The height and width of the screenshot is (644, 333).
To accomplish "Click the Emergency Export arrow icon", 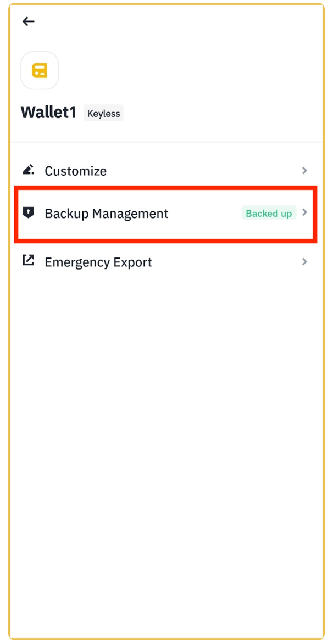I will pyautogui.click(x=28, y=261).
